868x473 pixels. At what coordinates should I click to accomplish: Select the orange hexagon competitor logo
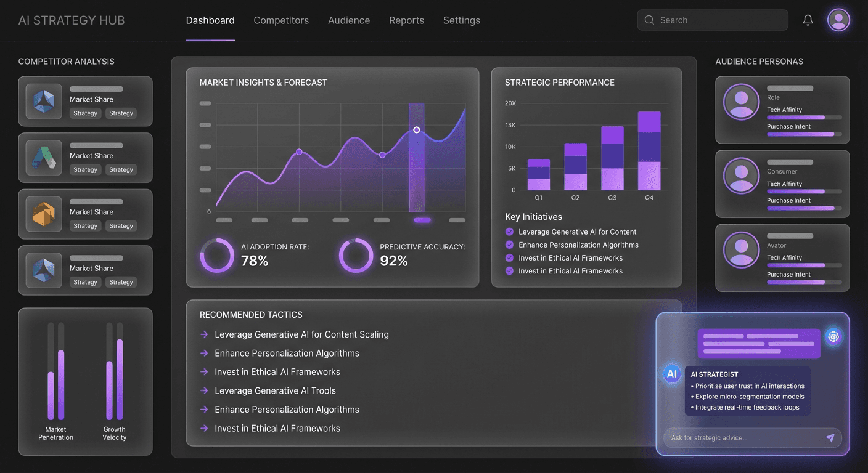pos(42,214)
